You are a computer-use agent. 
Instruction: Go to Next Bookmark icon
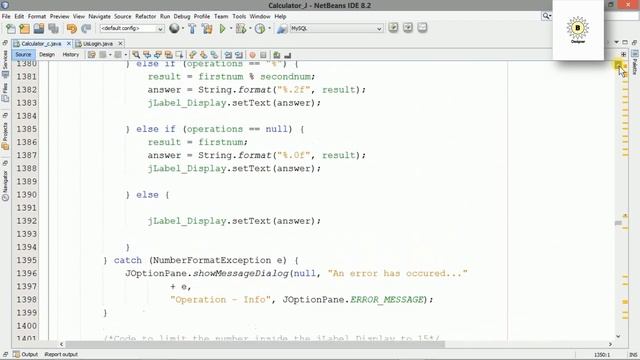pyautogui.click(x=204, y=55)
